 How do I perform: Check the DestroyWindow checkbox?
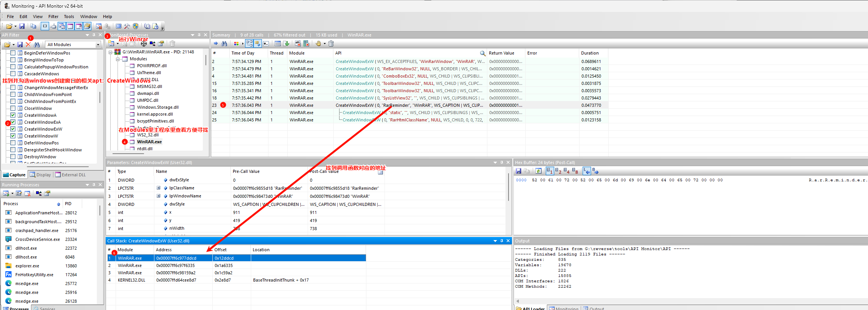(13, 157)
